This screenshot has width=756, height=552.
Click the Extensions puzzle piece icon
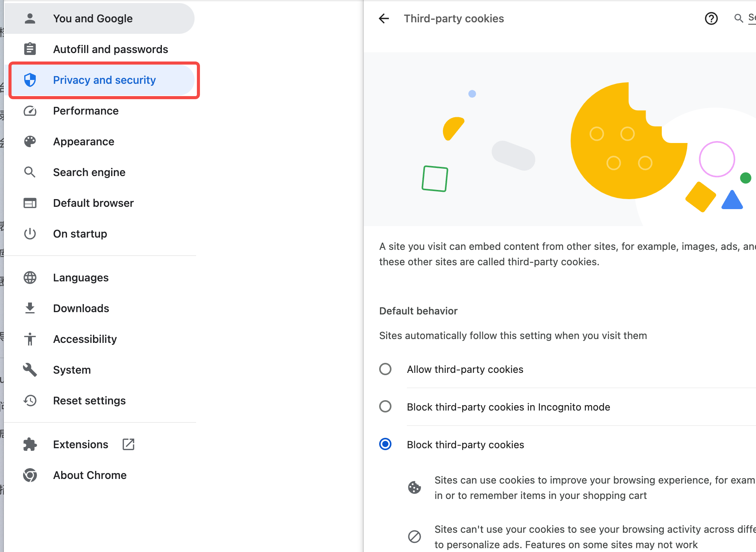tap(30, 444)
